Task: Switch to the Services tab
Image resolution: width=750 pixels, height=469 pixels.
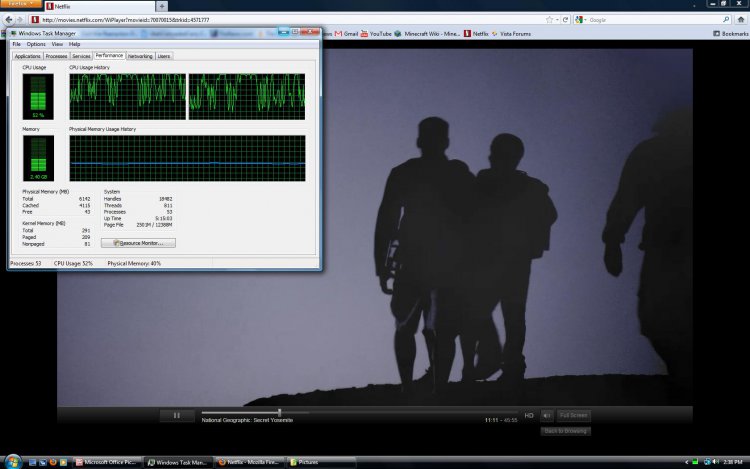Action: pos(81,56)
